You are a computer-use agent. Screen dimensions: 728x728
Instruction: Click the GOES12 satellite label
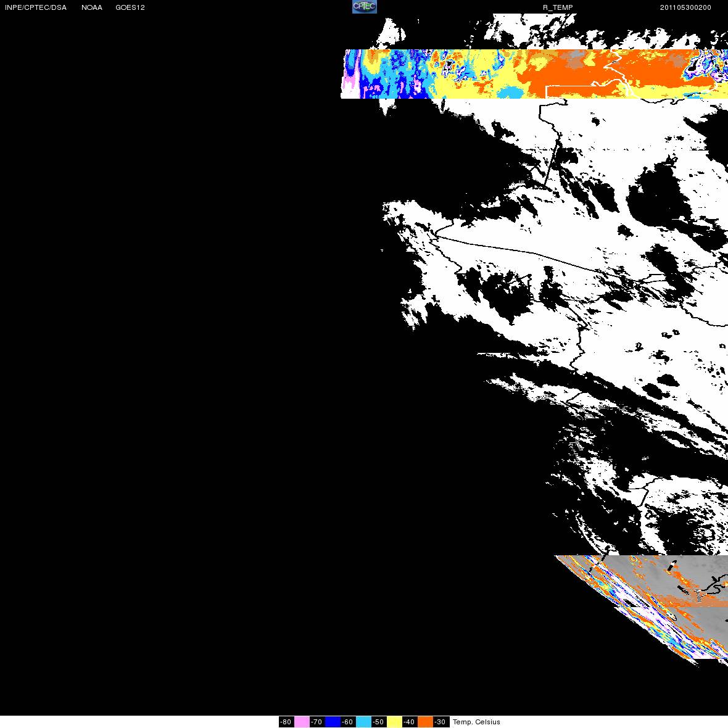(130, 7)
